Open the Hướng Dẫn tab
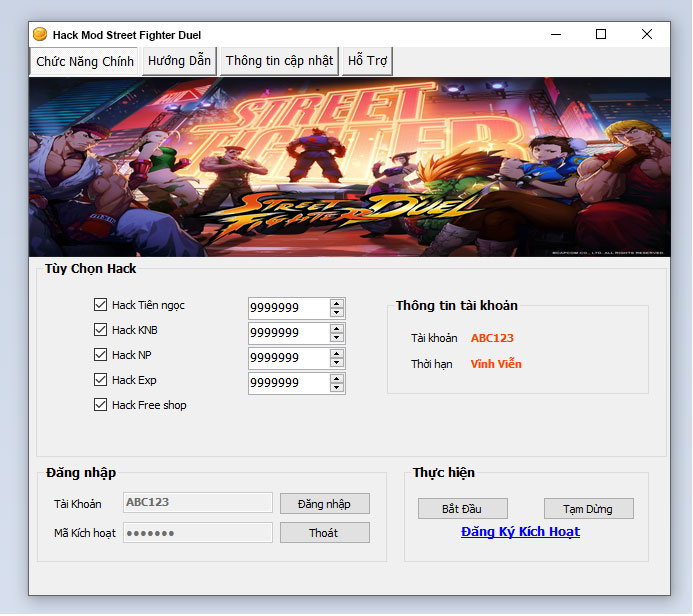The height and width of the screenshot is (616, 693). pos(179,61)
